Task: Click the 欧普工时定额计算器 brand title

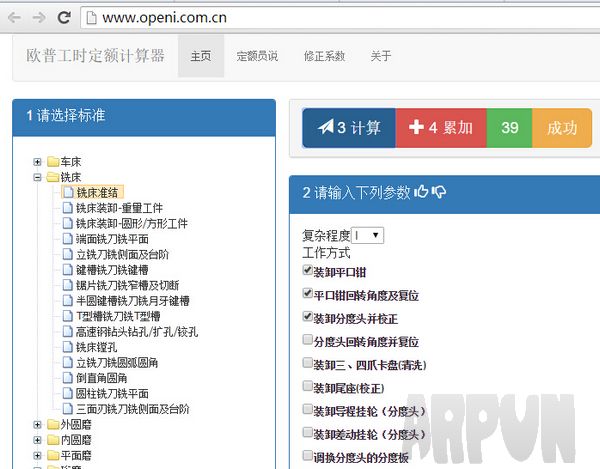Action: (x=95, y=56)
